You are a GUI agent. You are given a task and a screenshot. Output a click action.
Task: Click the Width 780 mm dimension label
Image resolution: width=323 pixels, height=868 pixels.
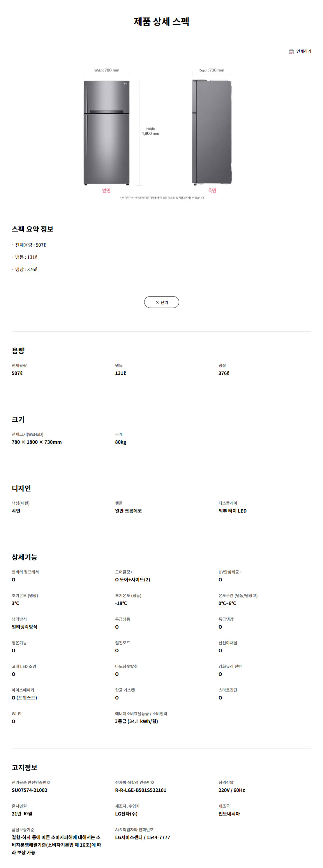click(x=107, y=71)
